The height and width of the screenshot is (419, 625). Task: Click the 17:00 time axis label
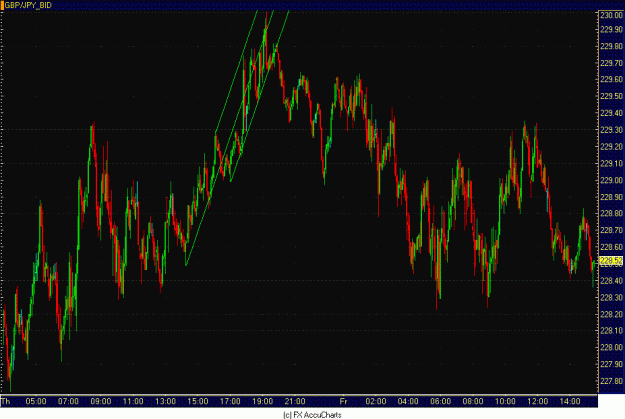click(x=230, y=401)
